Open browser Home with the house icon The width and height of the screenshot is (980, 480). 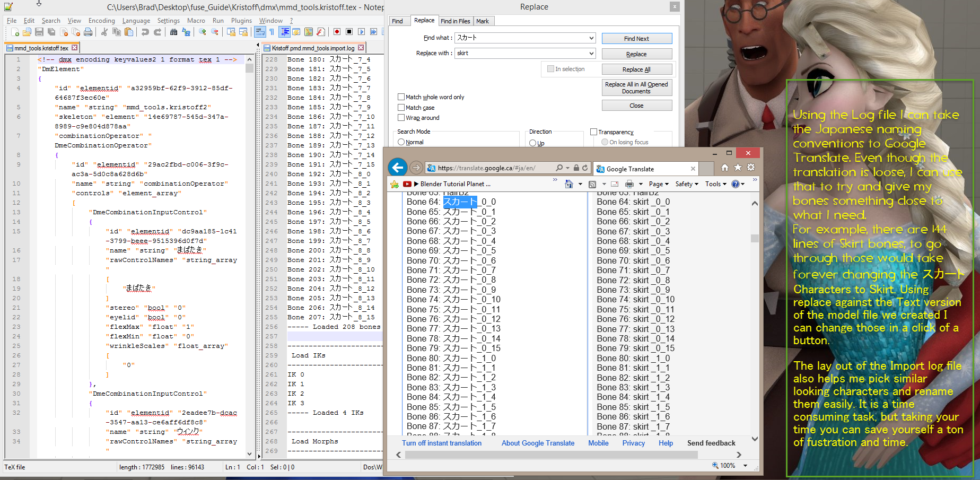(x=724, y=168)
